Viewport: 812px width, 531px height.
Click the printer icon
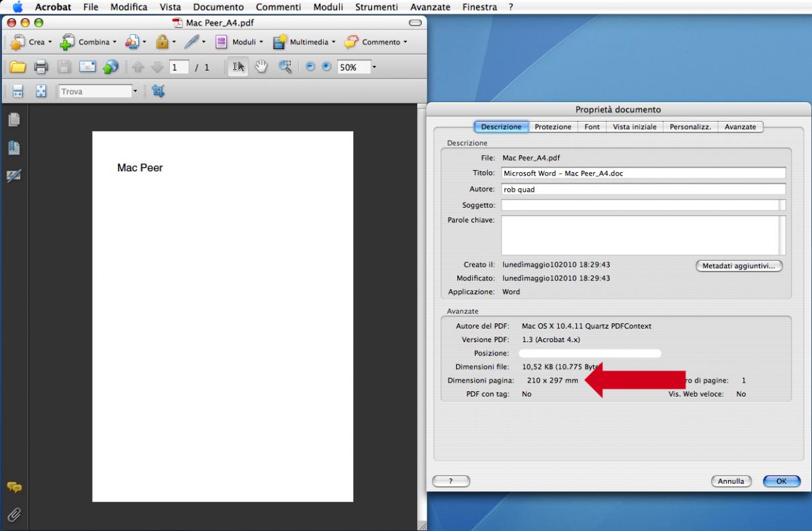coord(41,67)
